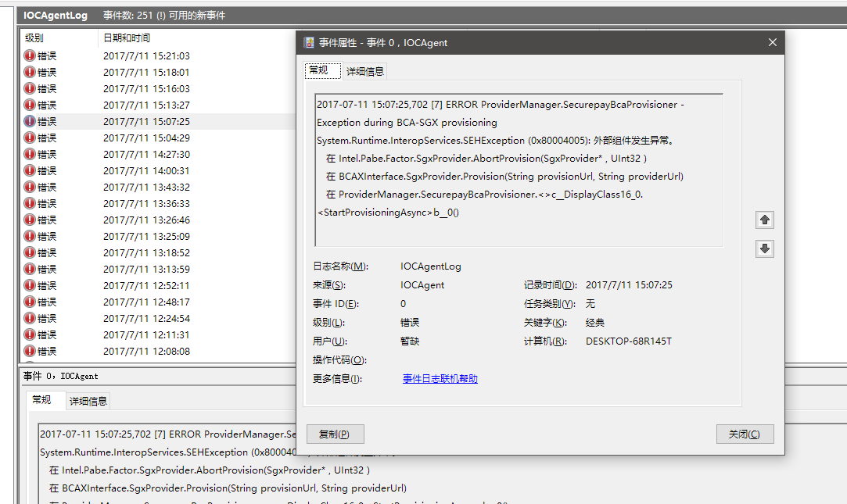847x504 pixels.
Task: Sort by 日期和时间 column header
Action: 127,38
